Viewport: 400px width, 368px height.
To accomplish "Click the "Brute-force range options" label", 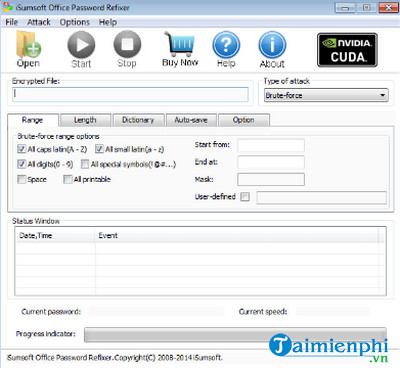I will click(x=58, y=136).
